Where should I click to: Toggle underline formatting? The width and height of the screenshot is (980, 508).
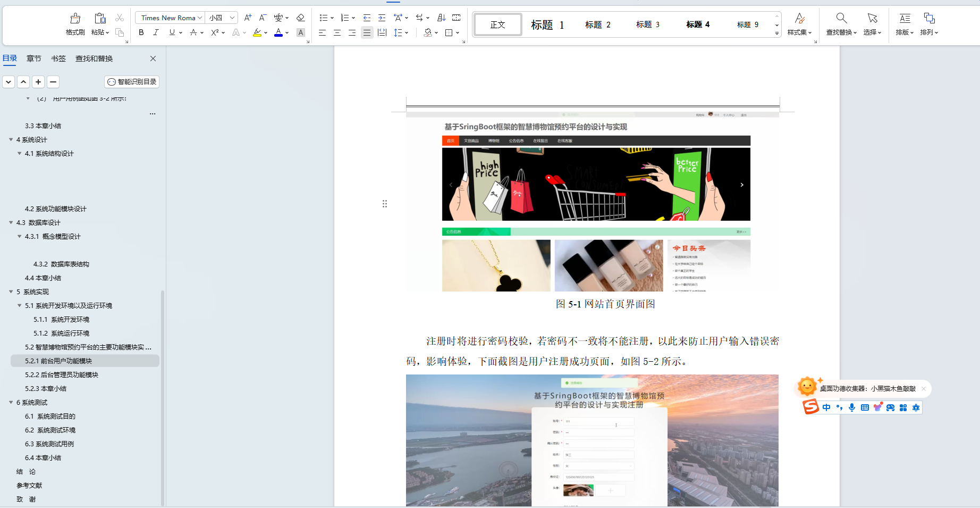172,32
